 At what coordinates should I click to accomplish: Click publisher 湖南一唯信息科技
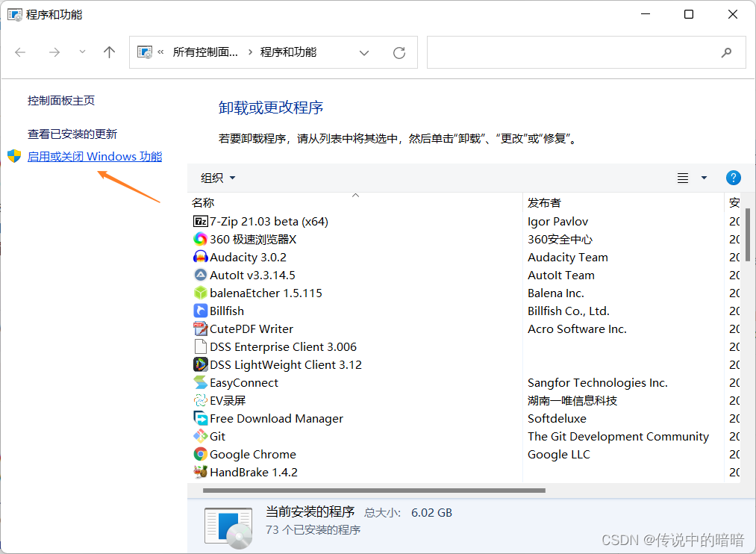(x=572, y=401)
